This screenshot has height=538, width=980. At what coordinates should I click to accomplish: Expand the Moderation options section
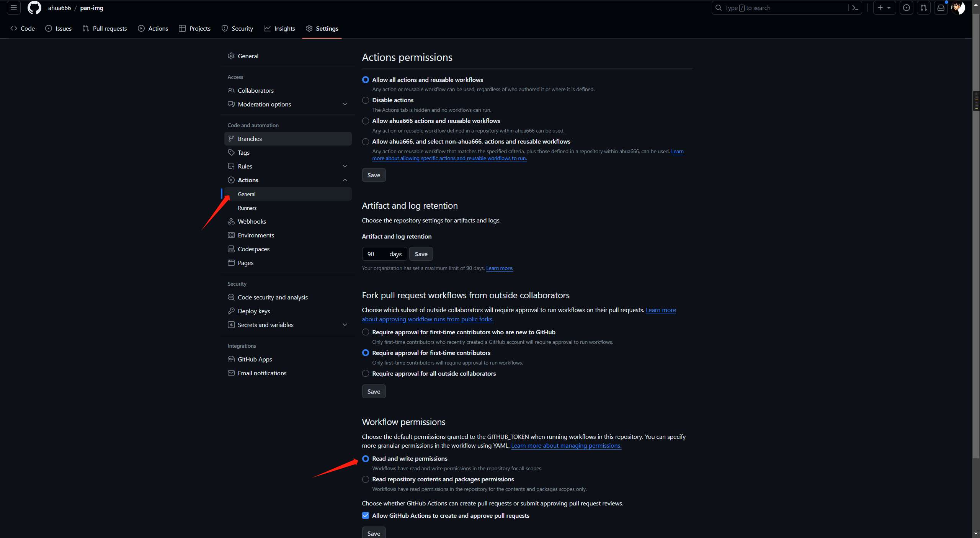(x=345, y=104)
